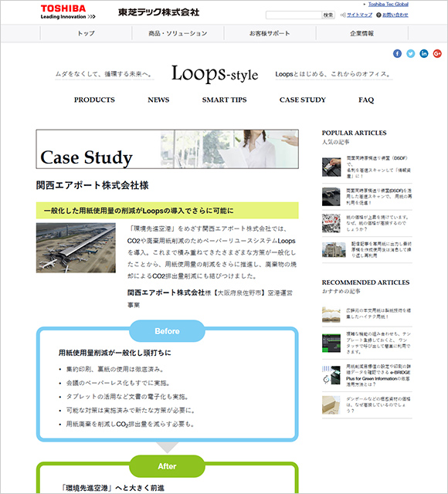The height and width of the screenshot is (494, 448).
Task: Open article link on 紙の価格が上昇
Action: tap(378, 223)
